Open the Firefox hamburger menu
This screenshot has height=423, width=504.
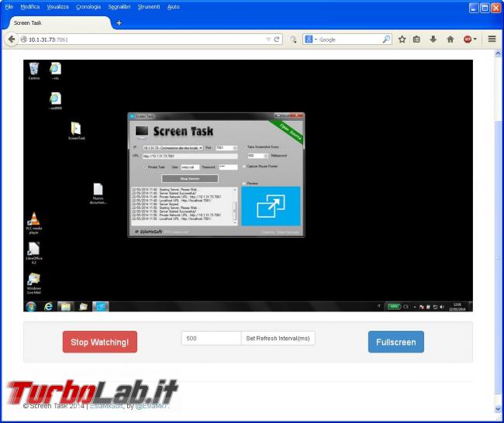[x=492, y=39]
